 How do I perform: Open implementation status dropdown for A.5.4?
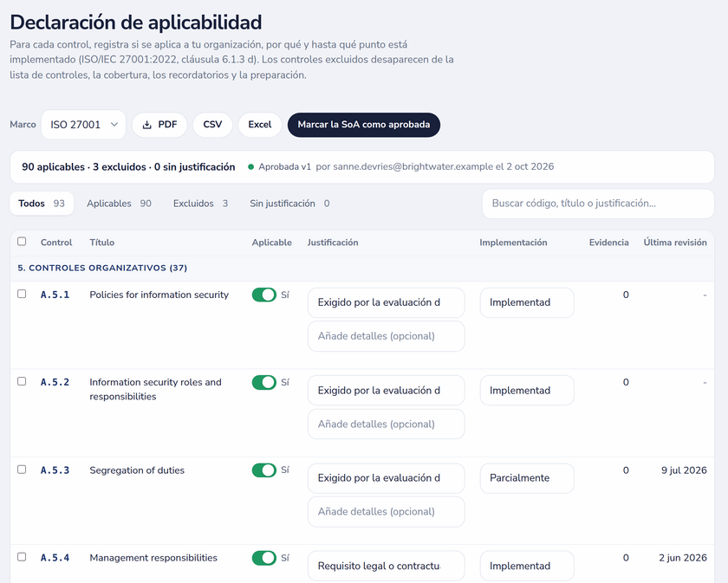tap(527, 566)
